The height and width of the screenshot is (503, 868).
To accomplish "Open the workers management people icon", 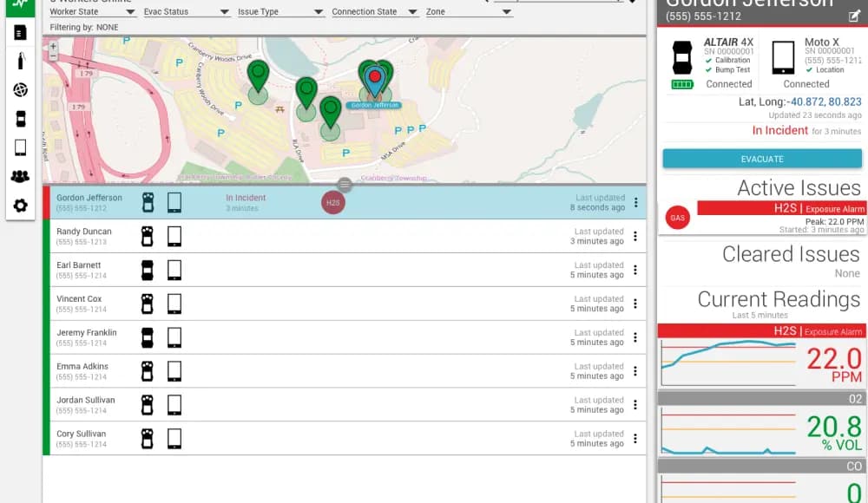I will [19, 176].
